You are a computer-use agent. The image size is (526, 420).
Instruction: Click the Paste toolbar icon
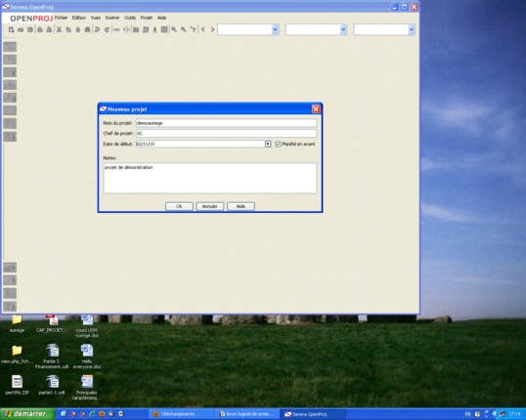pos(78,30)
